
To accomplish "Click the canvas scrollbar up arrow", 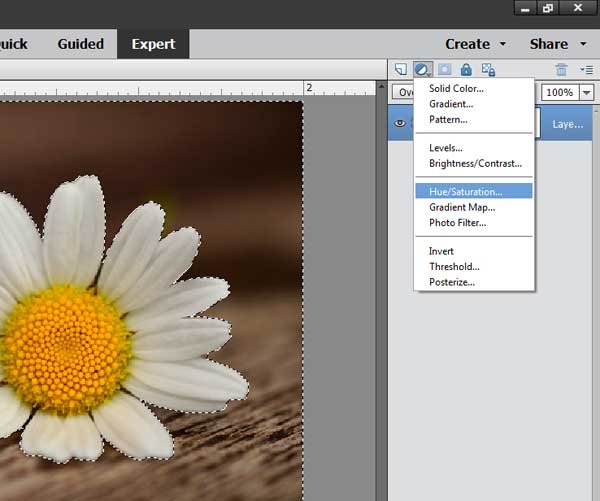I will point(381,87).
